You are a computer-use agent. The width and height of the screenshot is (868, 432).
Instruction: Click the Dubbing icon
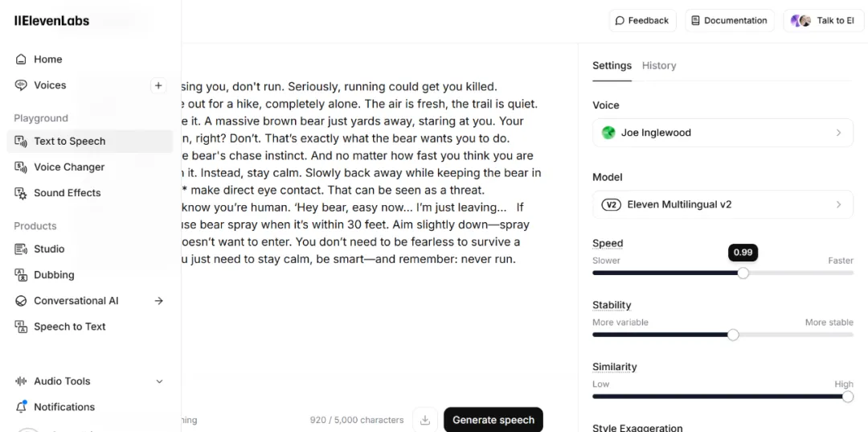tap(21, 275)
